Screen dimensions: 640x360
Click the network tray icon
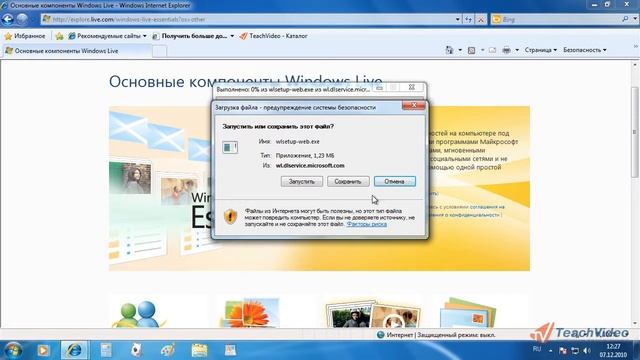tap(575, 351)
